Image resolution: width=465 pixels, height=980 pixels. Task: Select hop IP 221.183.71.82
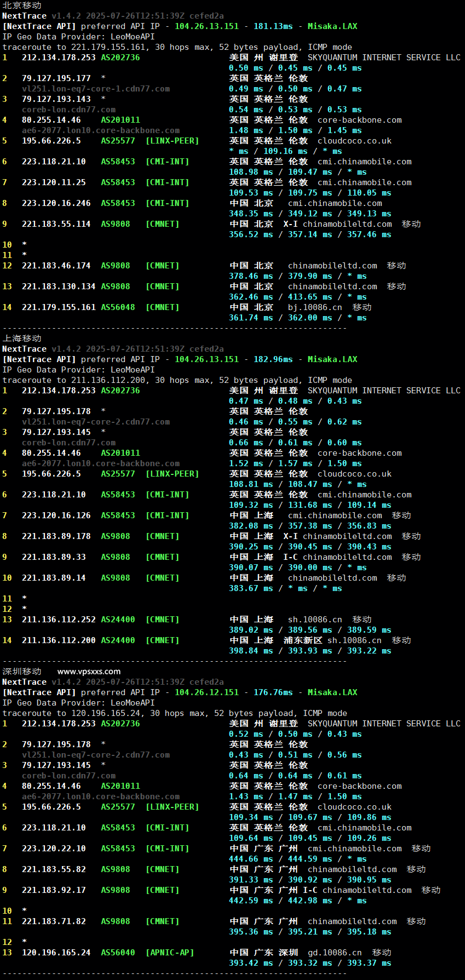coord(54,921)
